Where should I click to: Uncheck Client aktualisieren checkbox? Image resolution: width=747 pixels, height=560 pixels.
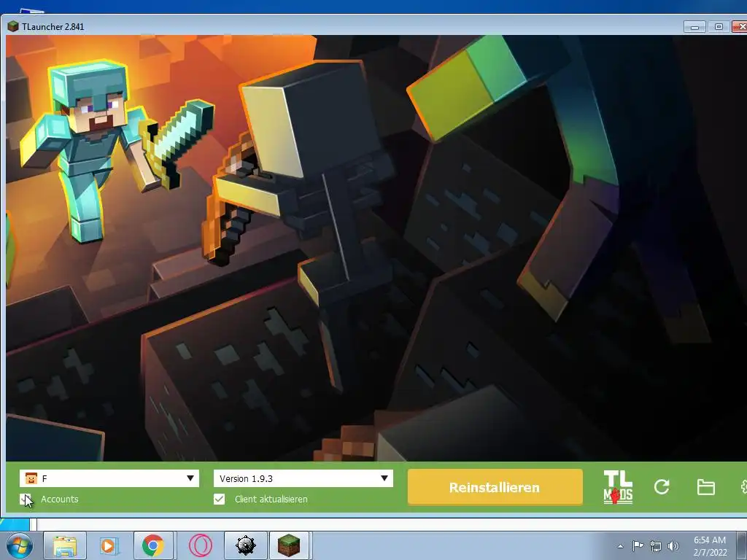[x=219, y=499]
